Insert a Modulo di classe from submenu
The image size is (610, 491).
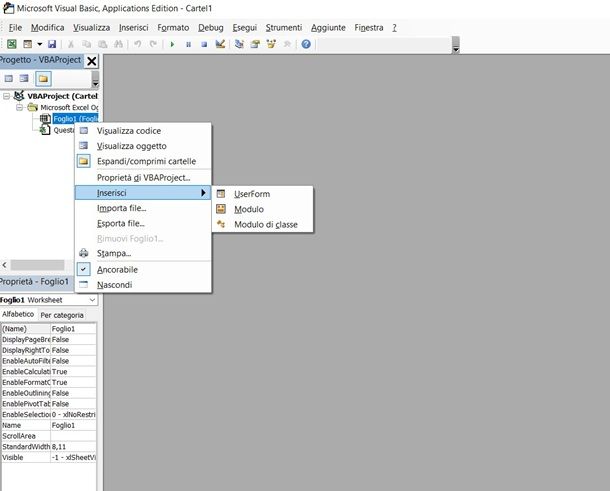click(x=263, y=224)
